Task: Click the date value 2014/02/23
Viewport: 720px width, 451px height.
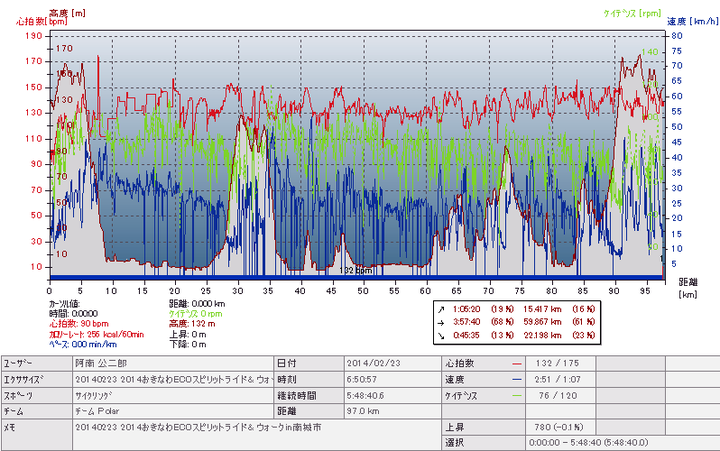Action: 393,364
